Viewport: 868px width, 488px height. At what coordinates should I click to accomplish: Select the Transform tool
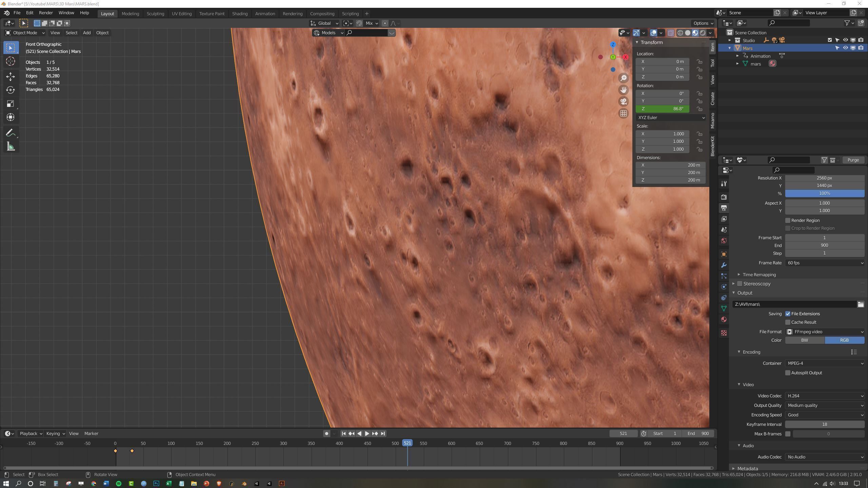click(x=11, y=117)
